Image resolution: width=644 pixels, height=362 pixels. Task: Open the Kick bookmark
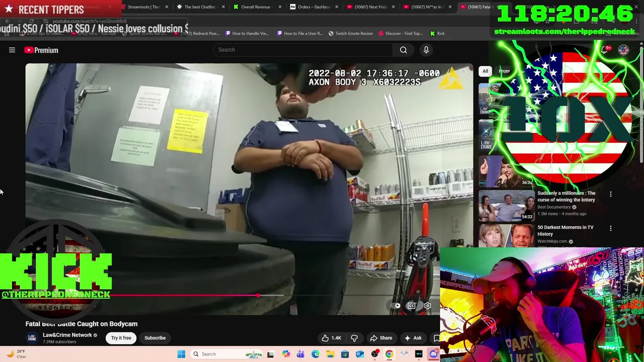point(437,33)
